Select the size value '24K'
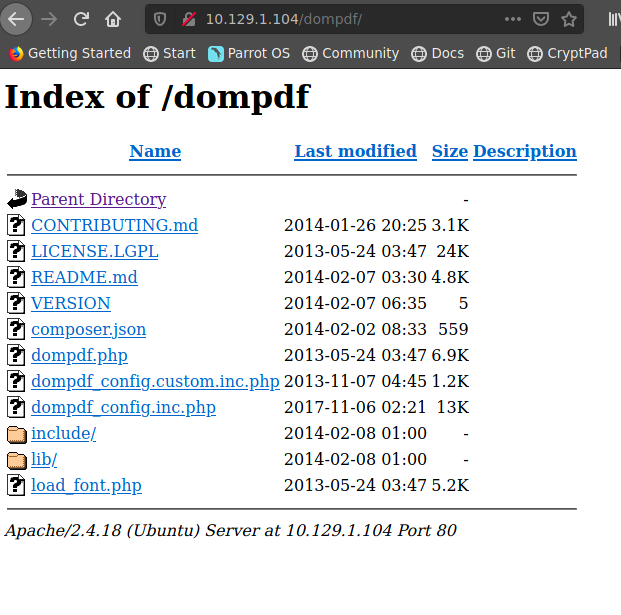Image resolution: width=621 pixels, height=615 pixels. tap(453, 251)
